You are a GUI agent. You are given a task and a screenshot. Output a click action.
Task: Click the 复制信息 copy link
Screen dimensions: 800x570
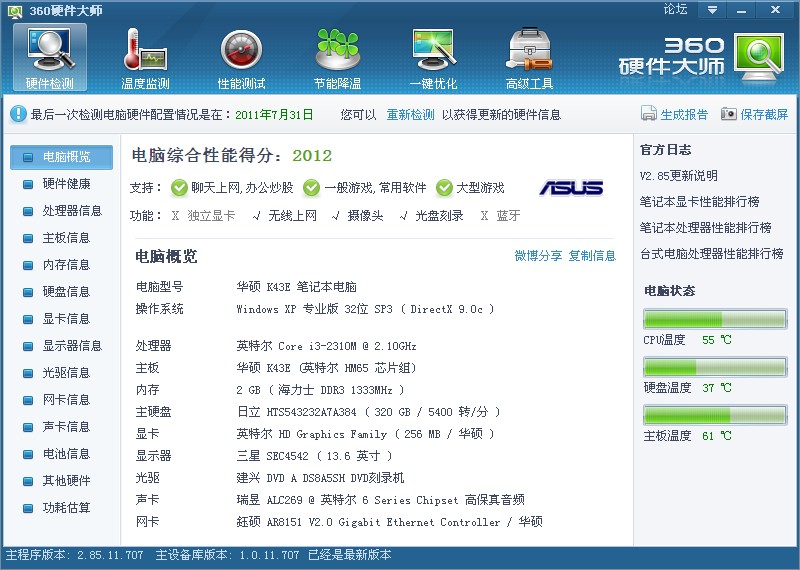(592, 256)
